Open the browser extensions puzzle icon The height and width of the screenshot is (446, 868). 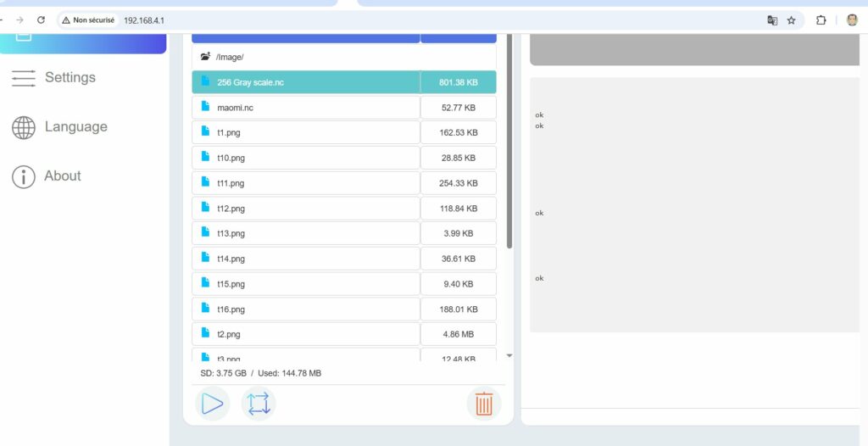pyautogui.click(x=821, y=20)
